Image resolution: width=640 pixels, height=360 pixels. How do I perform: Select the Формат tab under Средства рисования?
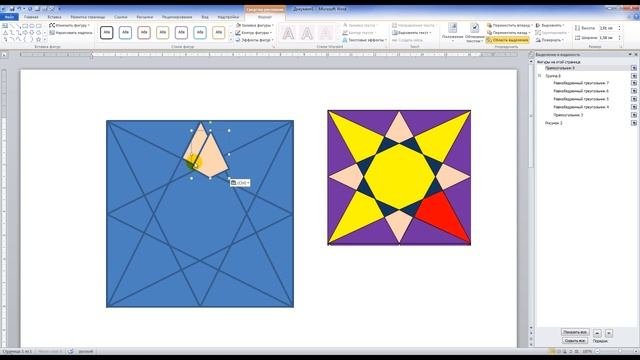[x=265, y=17]
